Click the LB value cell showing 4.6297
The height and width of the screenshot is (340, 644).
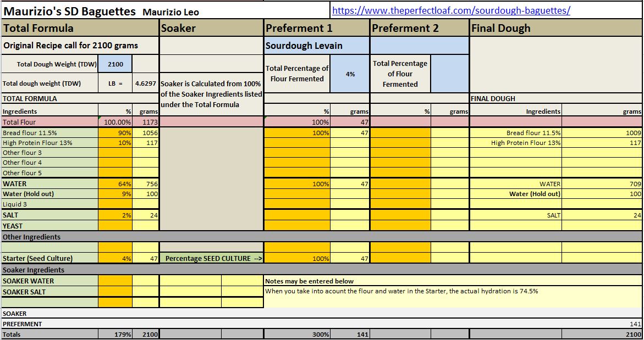click(x=146, y=84)
